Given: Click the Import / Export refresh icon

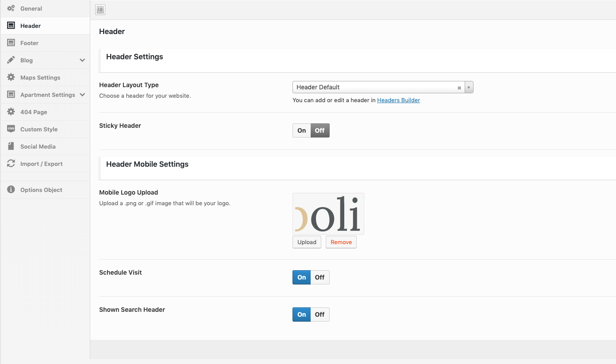Looking at the screenshot, I should (x=11, y=164).
